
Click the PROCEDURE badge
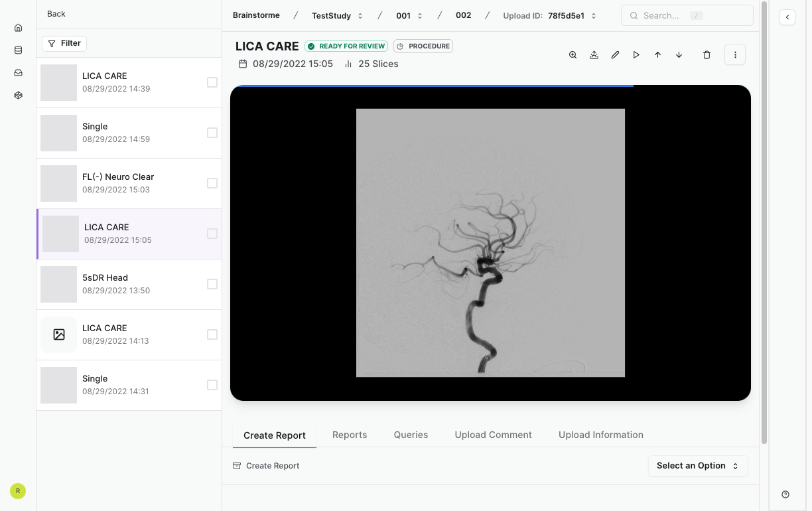(423, 46)
